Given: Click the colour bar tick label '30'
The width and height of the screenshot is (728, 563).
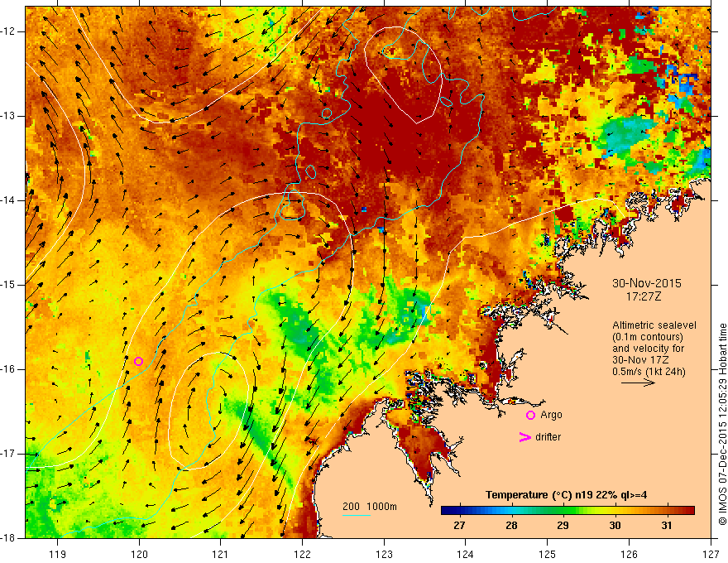Looking at the screenshot, I should tap(615, 526).
